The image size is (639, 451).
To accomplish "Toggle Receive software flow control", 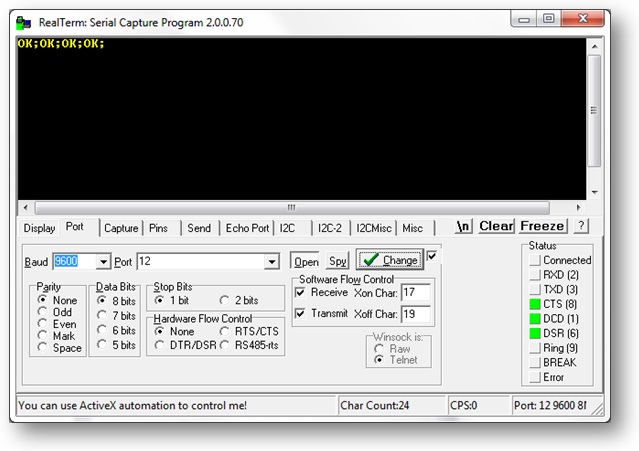I will pos(300,292).
